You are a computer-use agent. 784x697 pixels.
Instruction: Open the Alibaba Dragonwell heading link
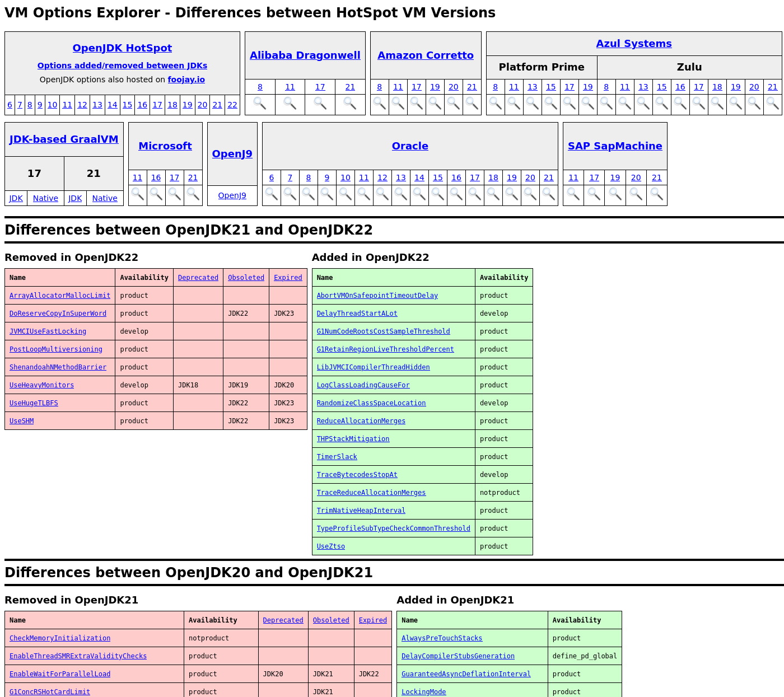click(x=305, y=55)
